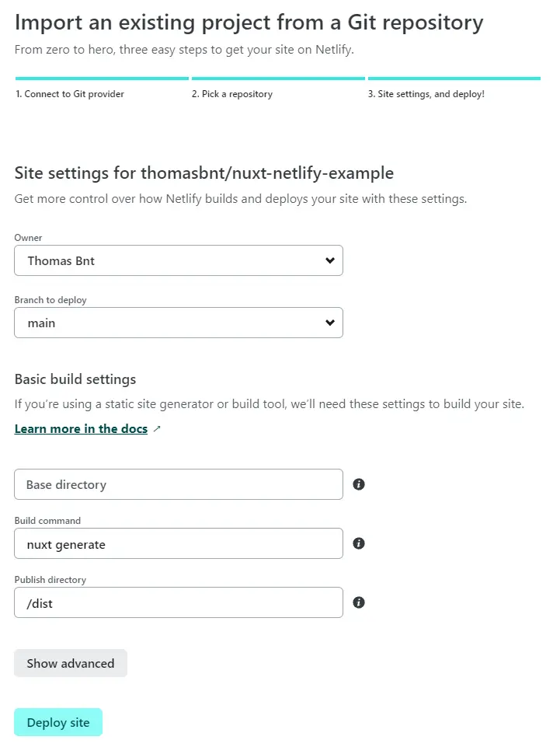Viewport: 560px width, 754px height.
Task: Open the Learn more in the docs link
Action: point(81,429)
